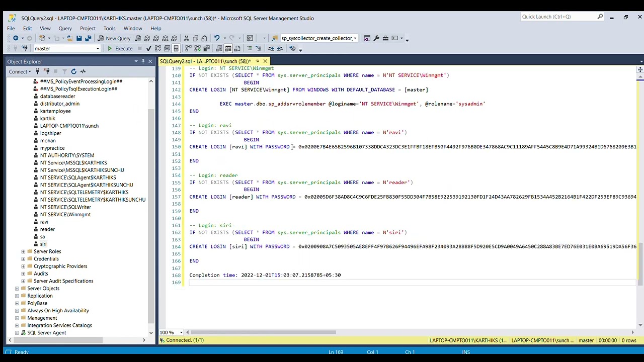The height and width of the screenshot is (362, 644).
Task: Click Comment out selected lines icon
Action: (250, 49)
